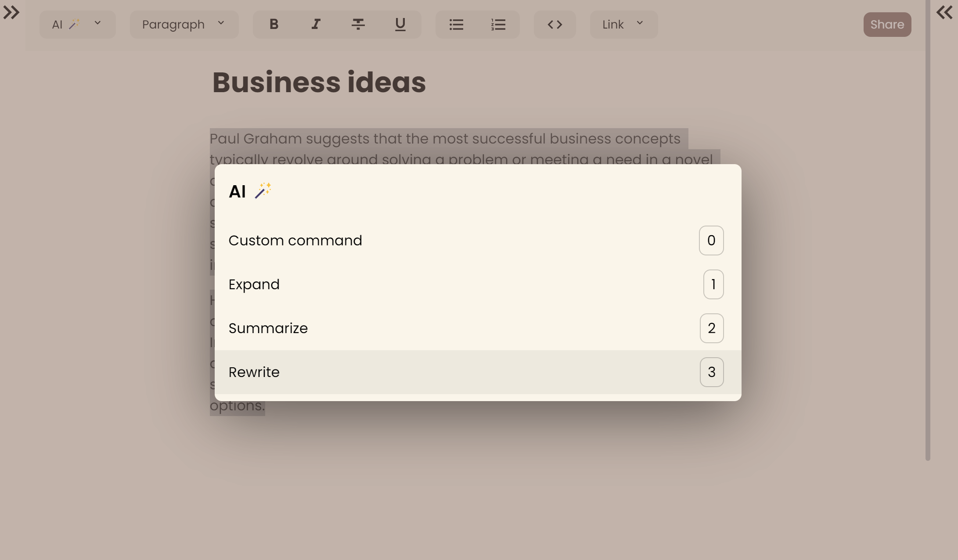
Task: Click the Business ideas title
Action: pyautogui.click(x=319, y=83)
